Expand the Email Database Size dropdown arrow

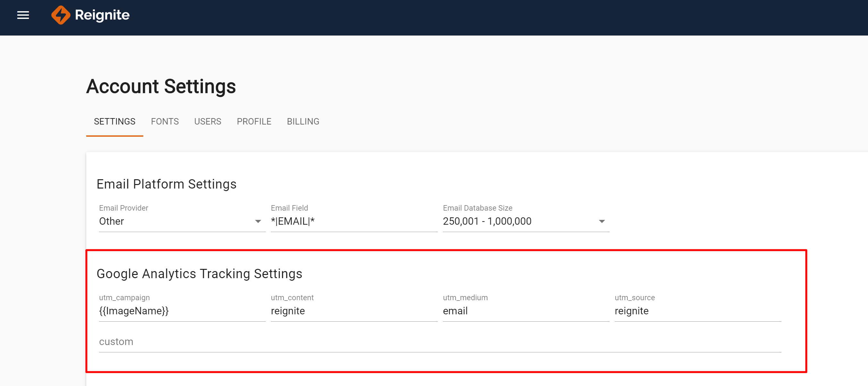pyautogui.click(x=601, y=221)
